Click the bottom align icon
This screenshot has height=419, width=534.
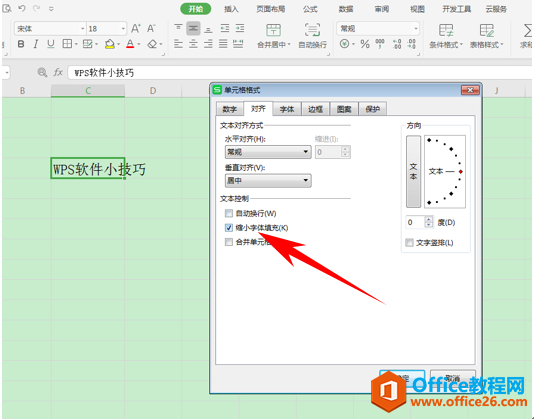208,29
